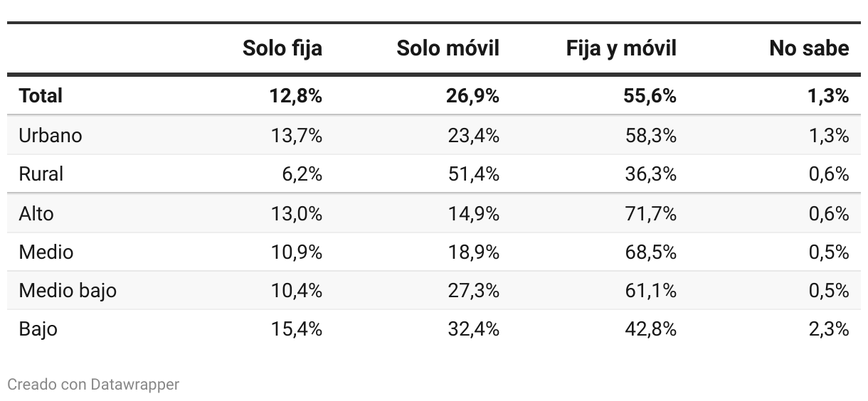The image size is (868, 401).
Task: Select the Medio bajo row label
Action: [x=68, y=291]
